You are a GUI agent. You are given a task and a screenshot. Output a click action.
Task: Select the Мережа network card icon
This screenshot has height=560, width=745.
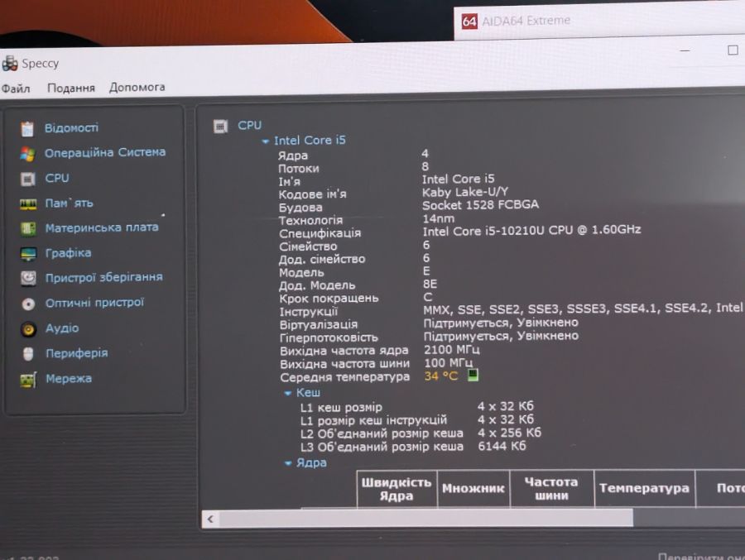coord(28,380)
